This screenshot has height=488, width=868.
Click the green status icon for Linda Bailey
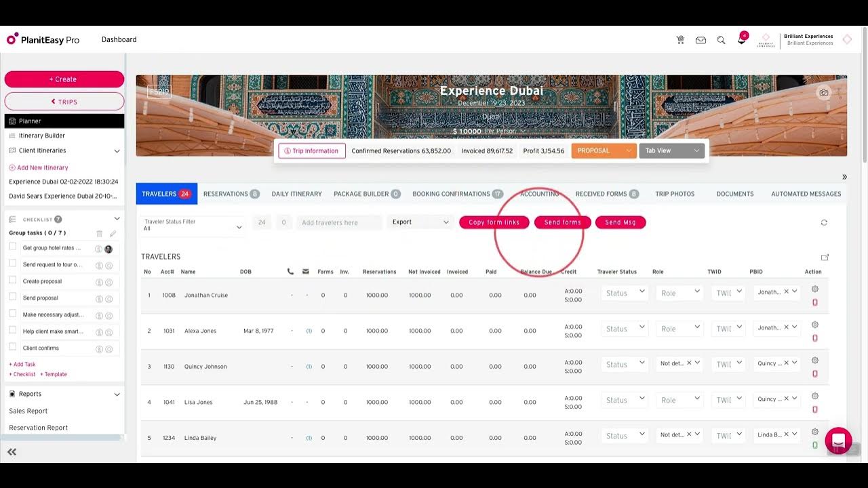coord(815,445)
